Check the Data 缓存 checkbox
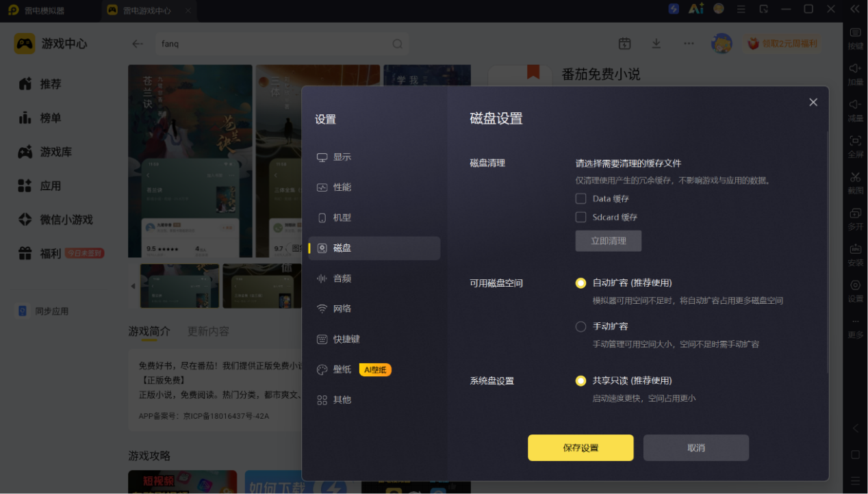The image size is (868, 494). 581,198
